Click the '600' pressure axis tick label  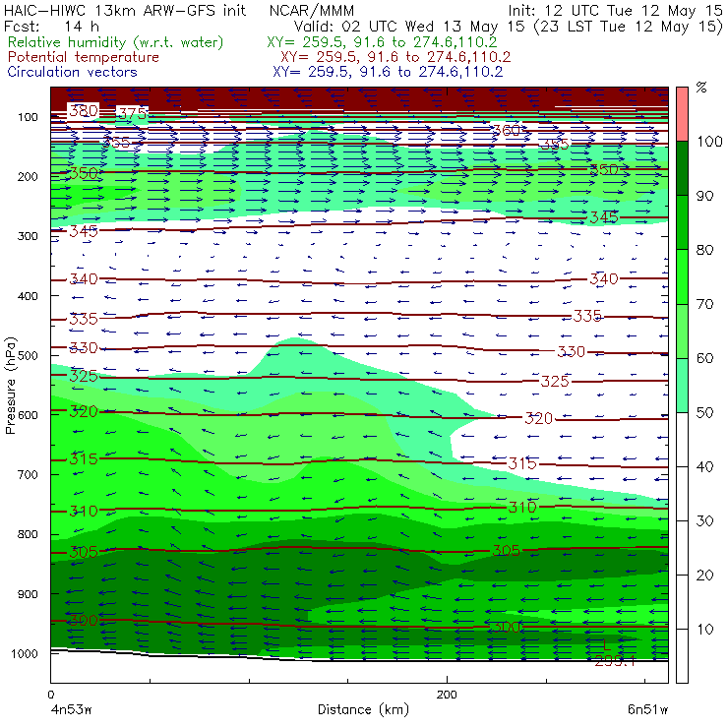point(28,415)
